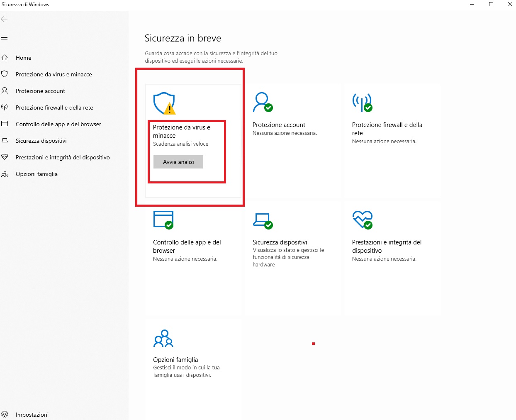Maximize the Sicurezza di Windows window

point(491,5)
